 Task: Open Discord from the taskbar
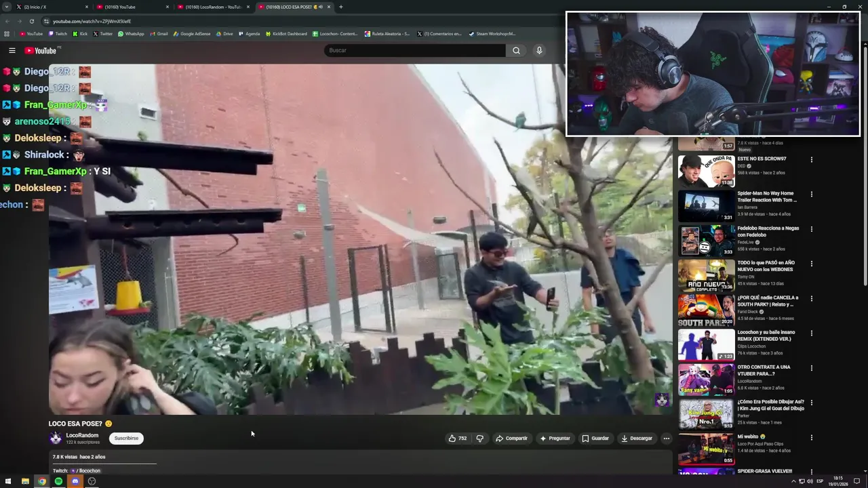[75, 481]
